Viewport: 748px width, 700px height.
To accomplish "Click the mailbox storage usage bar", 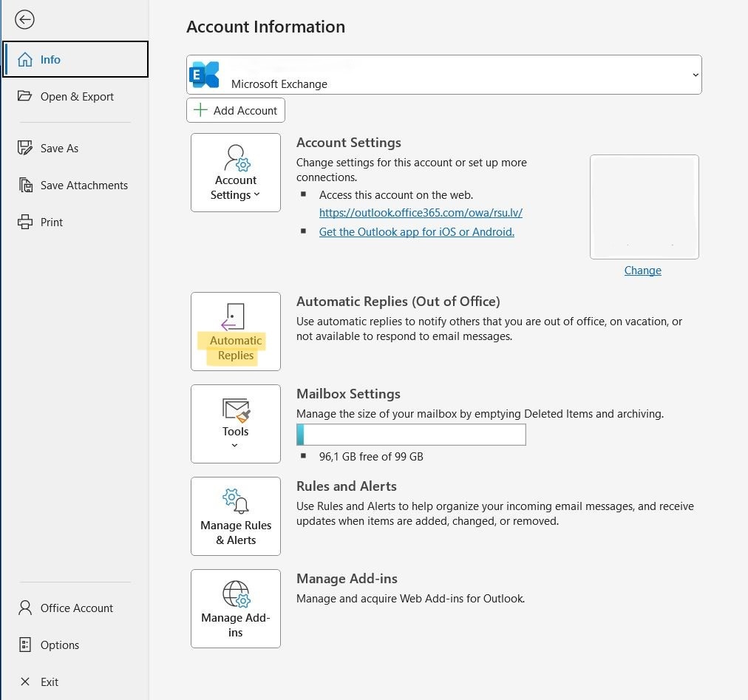I will pyautogui.click(x=411, y=435).
